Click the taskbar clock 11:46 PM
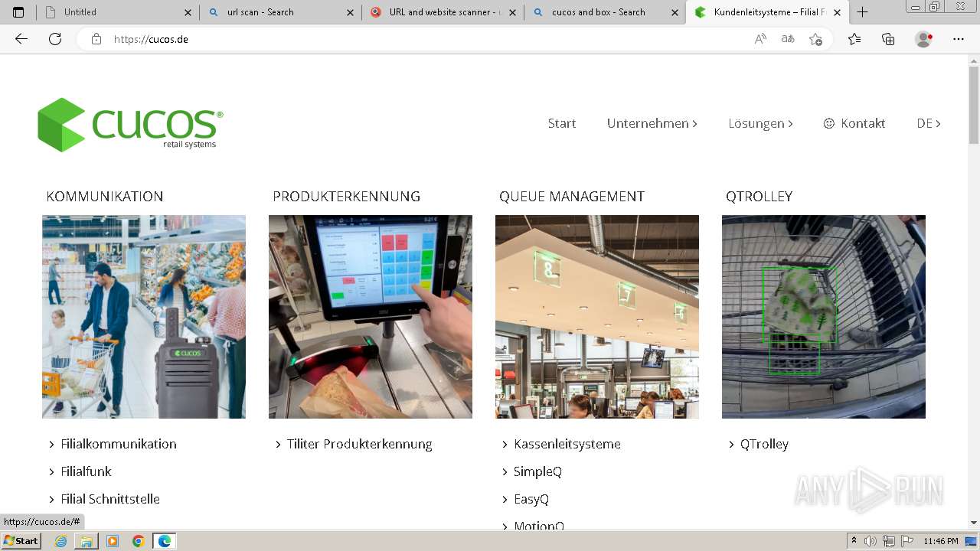The image size is (980, 551). 941,541
